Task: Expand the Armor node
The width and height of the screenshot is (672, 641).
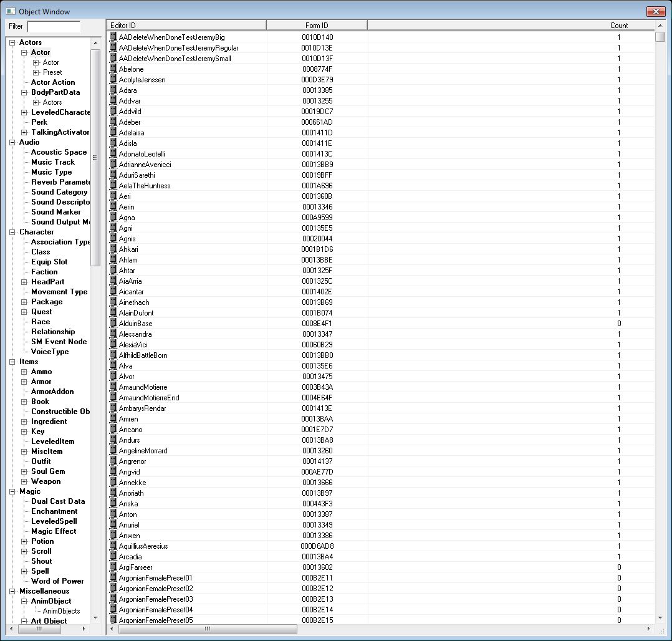Action: click(24, 382)
